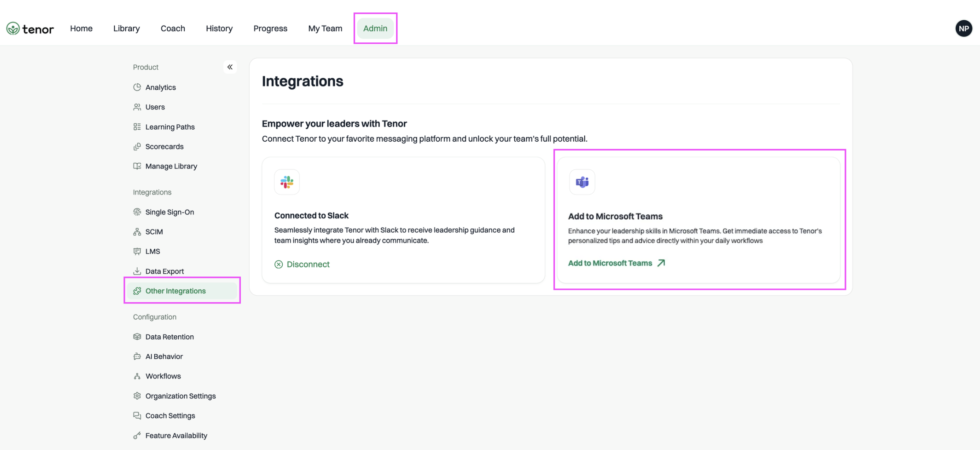Go to the Home tab

pos(81,29)
